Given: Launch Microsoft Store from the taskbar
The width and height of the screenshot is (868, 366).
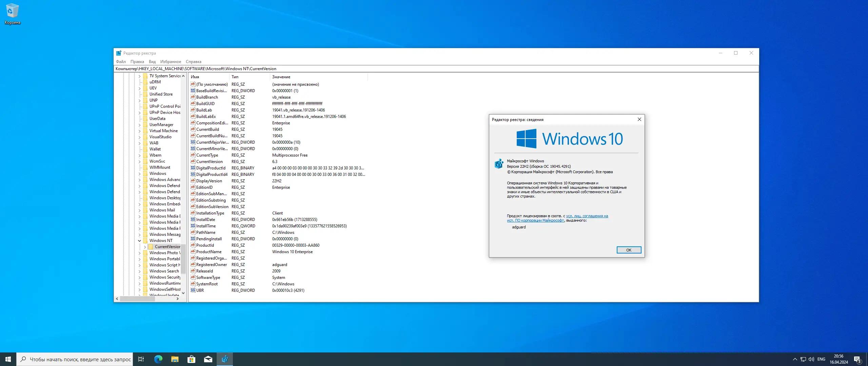Looking at the screenshot, I should pos(192,359).
